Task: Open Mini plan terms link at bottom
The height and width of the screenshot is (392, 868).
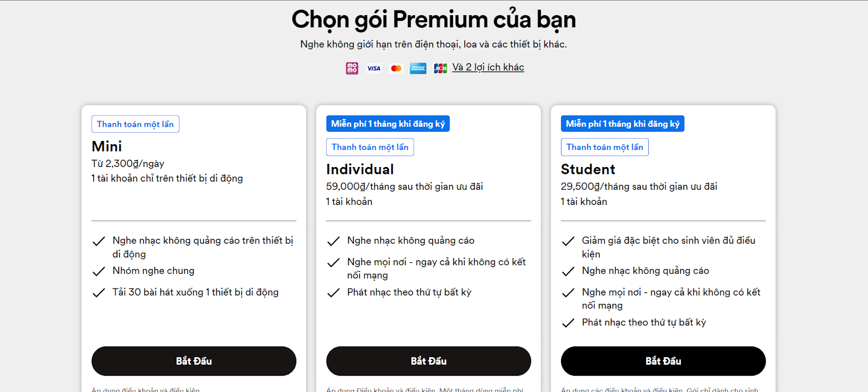Action: (x=145, y=389)
